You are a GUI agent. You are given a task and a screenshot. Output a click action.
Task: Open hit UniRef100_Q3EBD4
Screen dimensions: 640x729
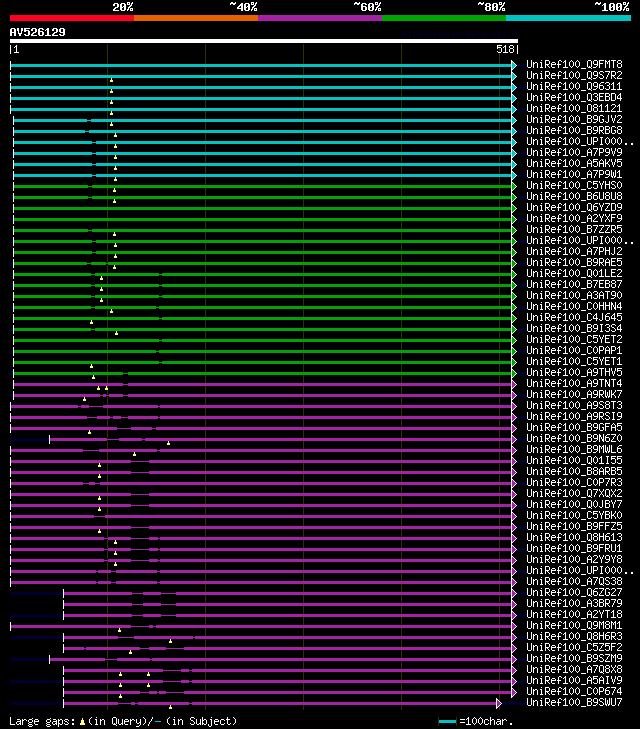tap(574, 97)
